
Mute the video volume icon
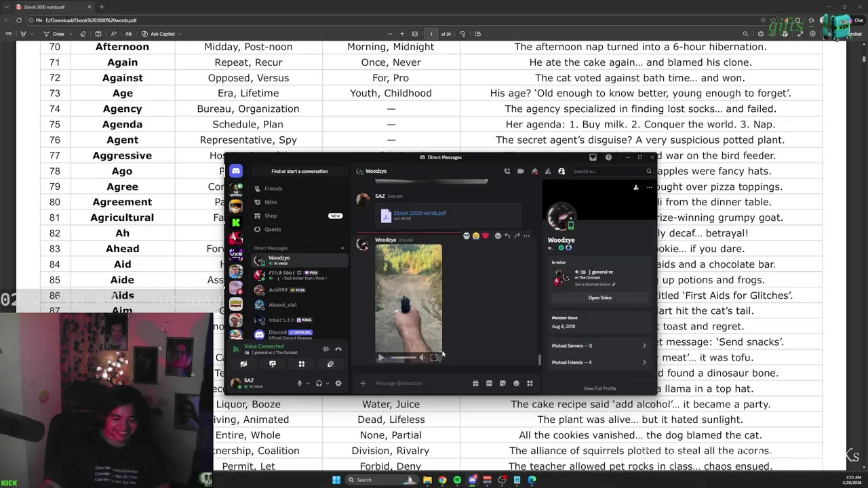(422, 358)
